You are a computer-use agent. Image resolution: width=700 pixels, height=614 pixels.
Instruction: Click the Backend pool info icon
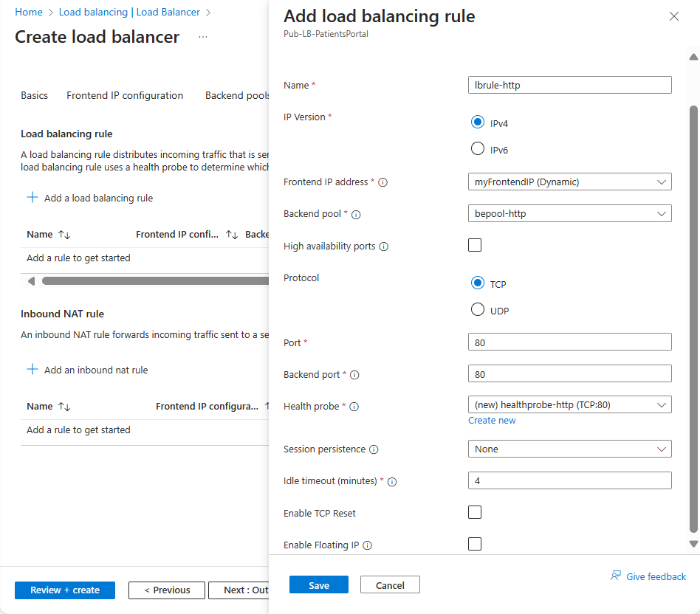coord(356,215)
